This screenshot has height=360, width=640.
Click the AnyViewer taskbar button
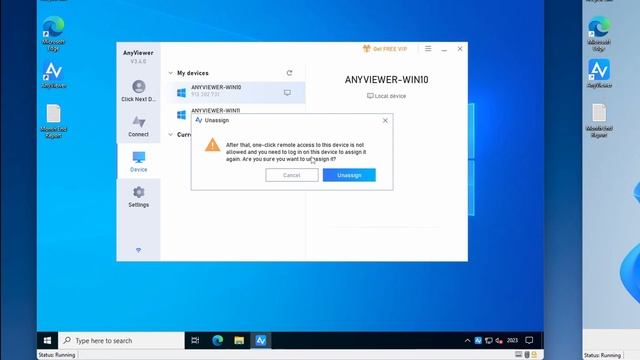point(261,340)
